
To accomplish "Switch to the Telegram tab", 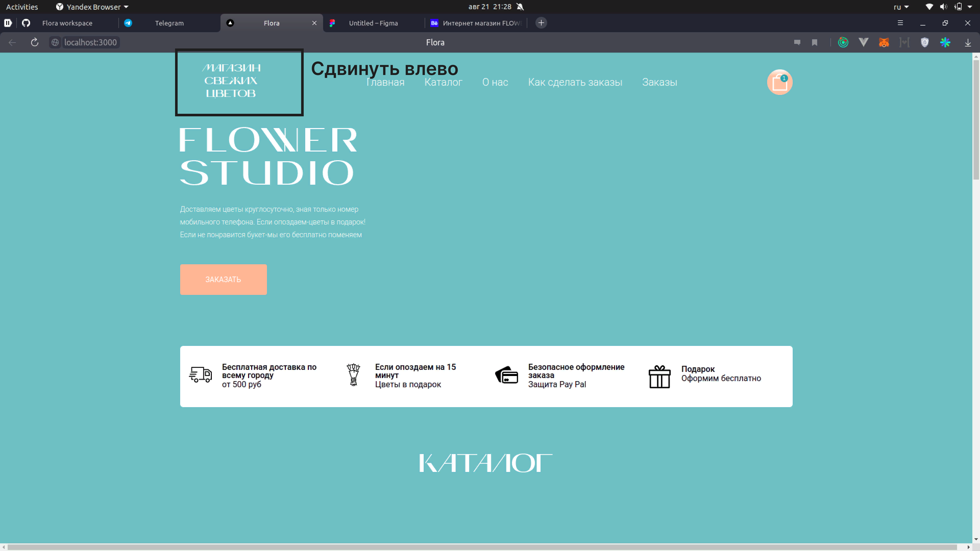I will pos(169,23).
